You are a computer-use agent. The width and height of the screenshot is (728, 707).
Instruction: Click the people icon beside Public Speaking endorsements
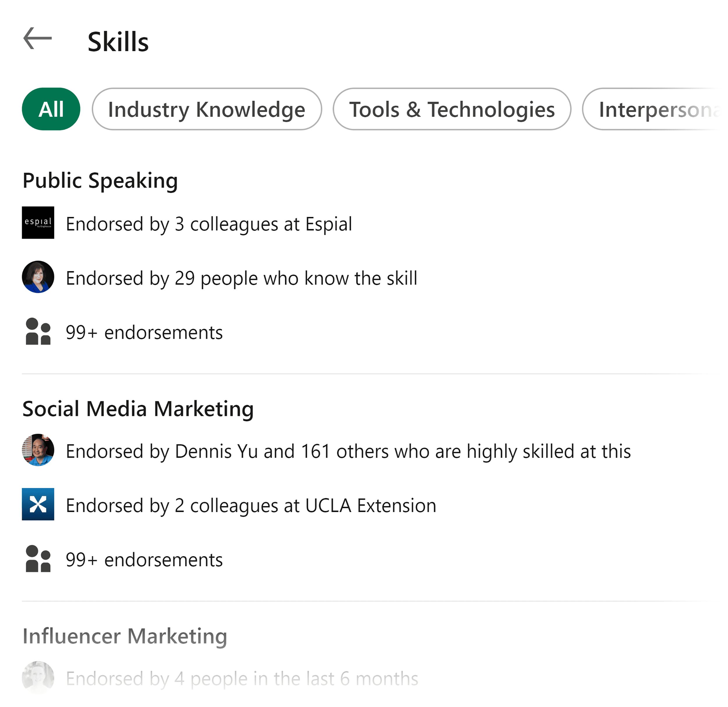click(38, 332)
